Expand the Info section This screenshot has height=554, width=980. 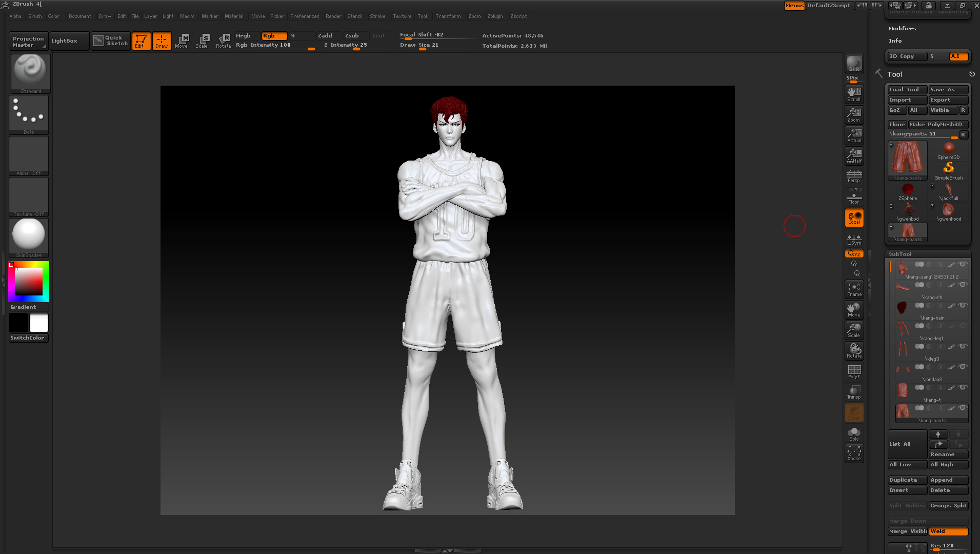[x=895, y=41]
